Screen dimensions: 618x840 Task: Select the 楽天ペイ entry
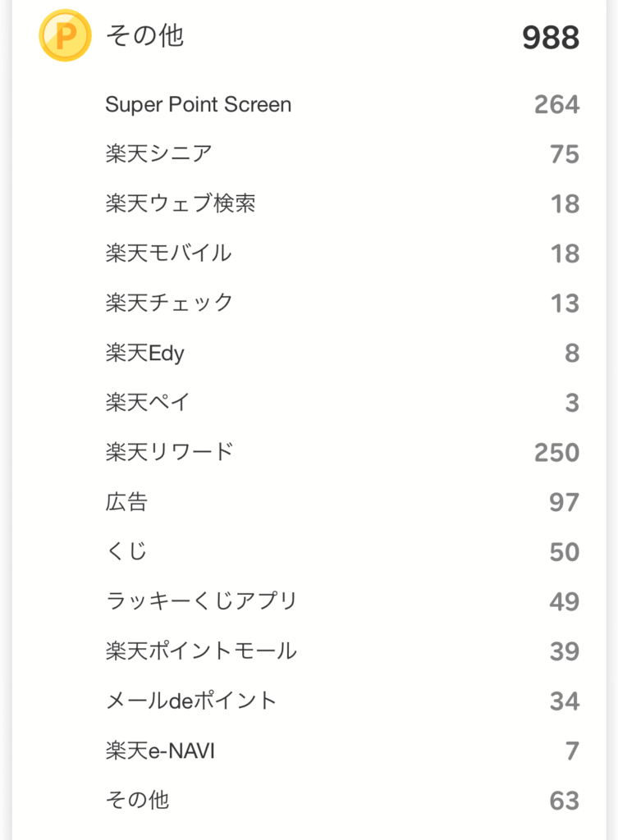click(x=342, y=403)
